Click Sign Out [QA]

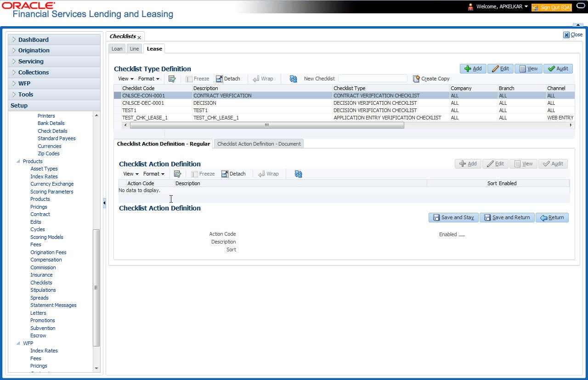(x=551, y=7)
